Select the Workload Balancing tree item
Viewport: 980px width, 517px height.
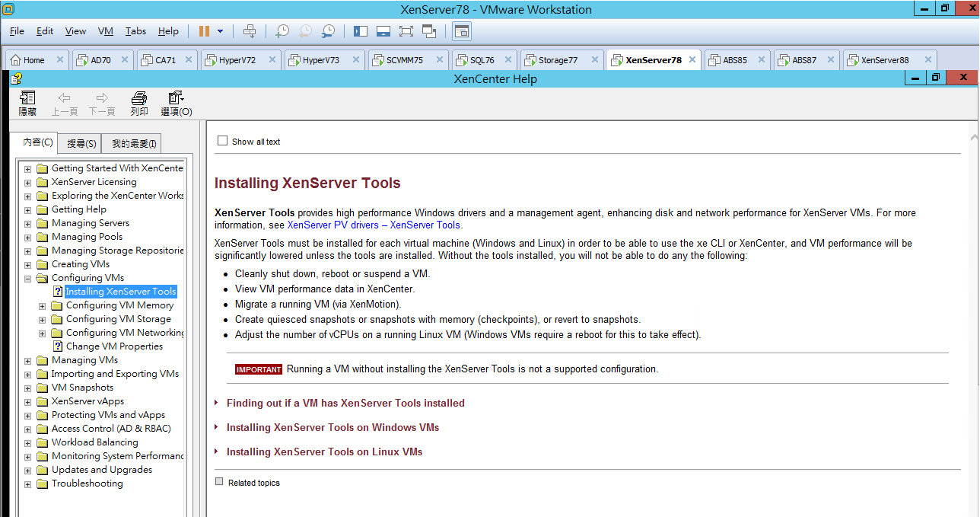pyautogui.click(x=95, y=442)
